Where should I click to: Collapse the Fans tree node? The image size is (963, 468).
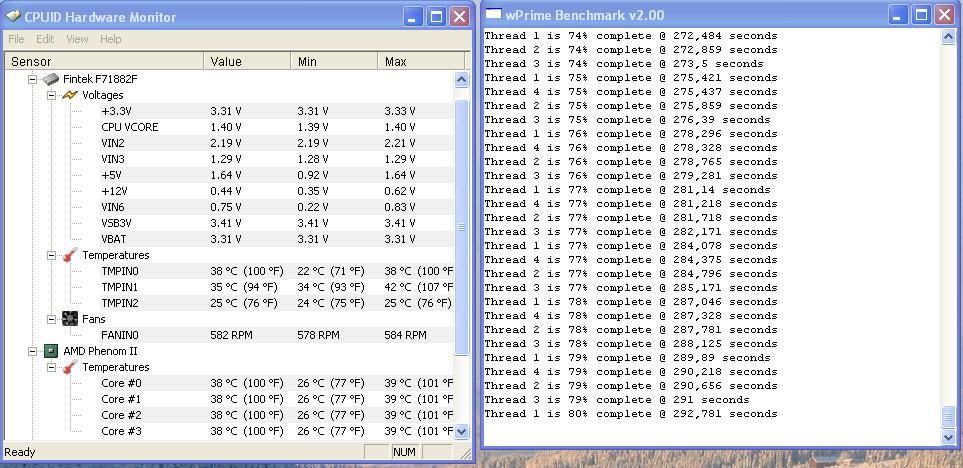(x=52, y=319)
